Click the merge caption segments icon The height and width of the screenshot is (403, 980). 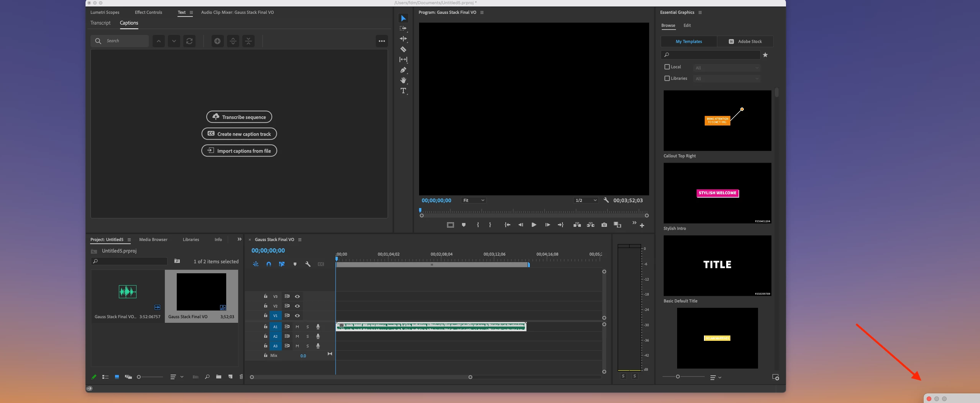pyautogui.click(x=248, y=41)
